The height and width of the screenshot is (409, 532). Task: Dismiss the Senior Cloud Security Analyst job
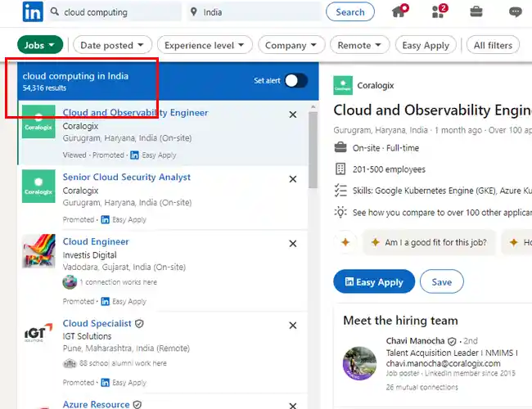point(293,179)
